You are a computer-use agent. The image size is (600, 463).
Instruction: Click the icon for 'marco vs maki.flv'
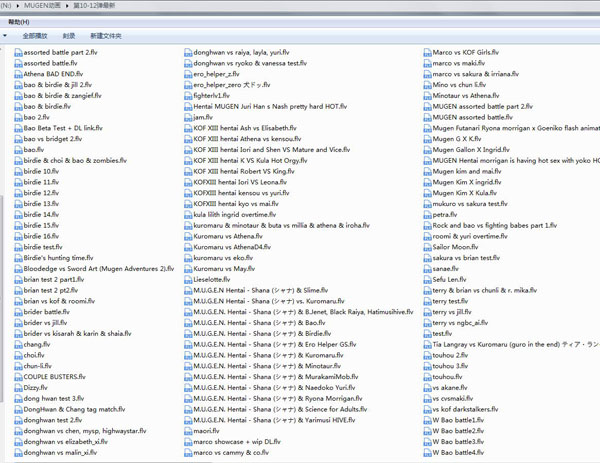[x=427, y=64]
